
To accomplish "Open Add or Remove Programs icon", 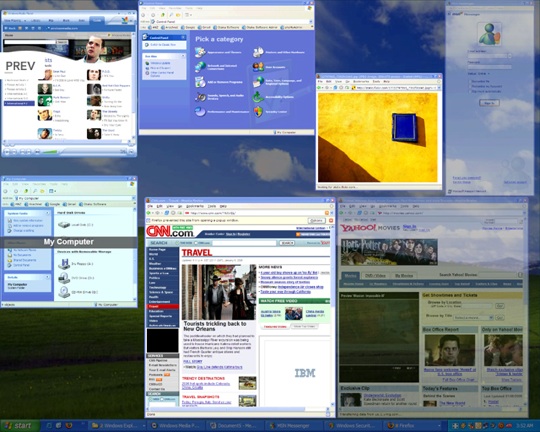I will pos(200,82).
